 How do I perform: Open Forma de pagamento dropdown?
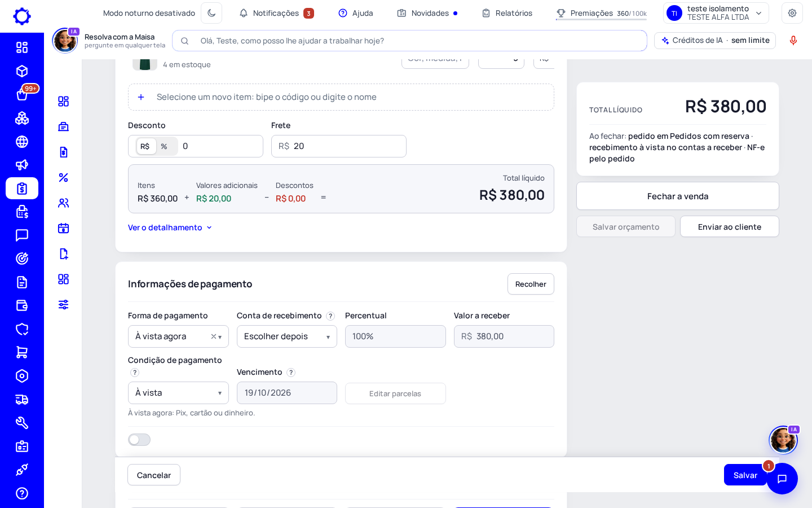click(x=178, y=336)
